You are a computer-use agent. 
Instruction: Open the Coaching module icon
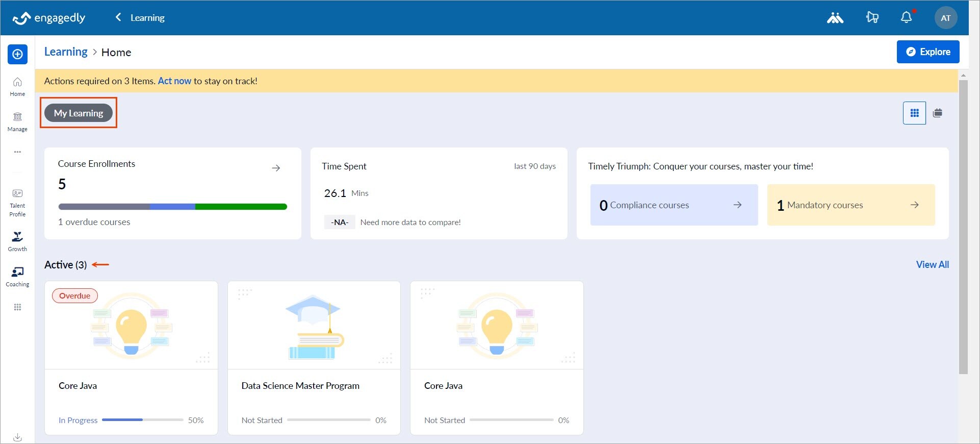click(17, 277)
